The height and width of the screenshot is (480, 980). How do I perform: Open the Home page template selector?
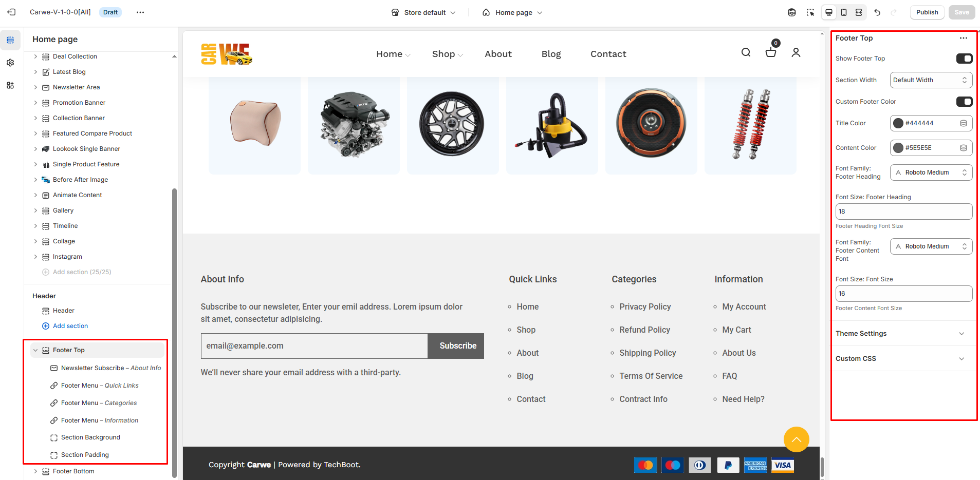tap(512, 12)
